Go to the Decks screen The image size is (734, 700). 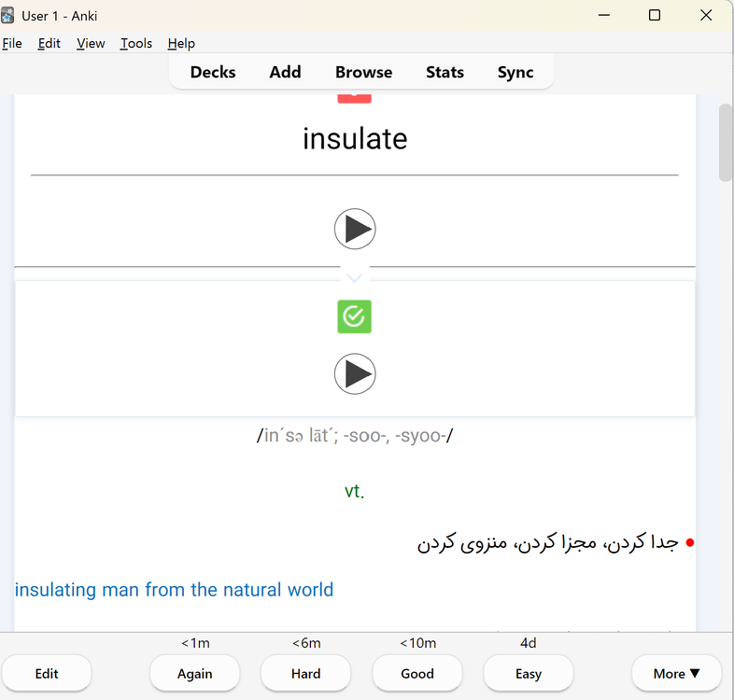click(213, 72)
